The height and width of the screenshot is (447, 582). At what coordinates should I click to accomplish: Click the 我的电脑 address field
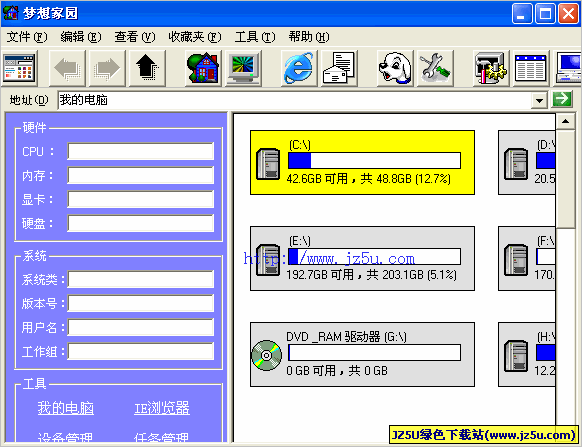[x=295, y=100]
